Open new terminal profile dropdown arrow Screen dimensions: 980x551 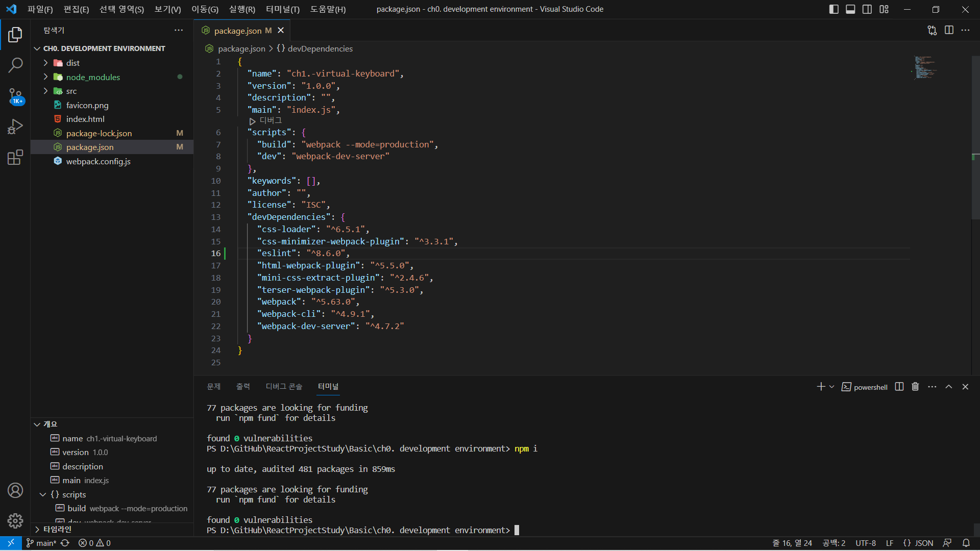coord(832,387)
